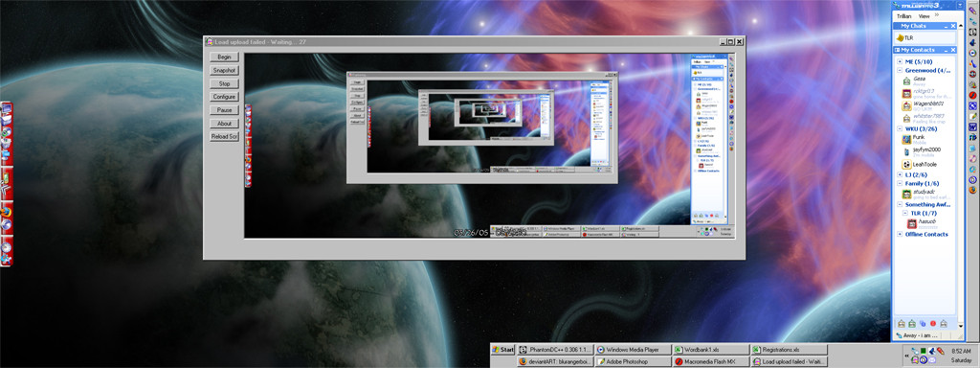Image resolution: width=980 pixels, height=368 pixels.
Task: Click the Configure button
Action: pyautogui.click(x=224, y=97)
